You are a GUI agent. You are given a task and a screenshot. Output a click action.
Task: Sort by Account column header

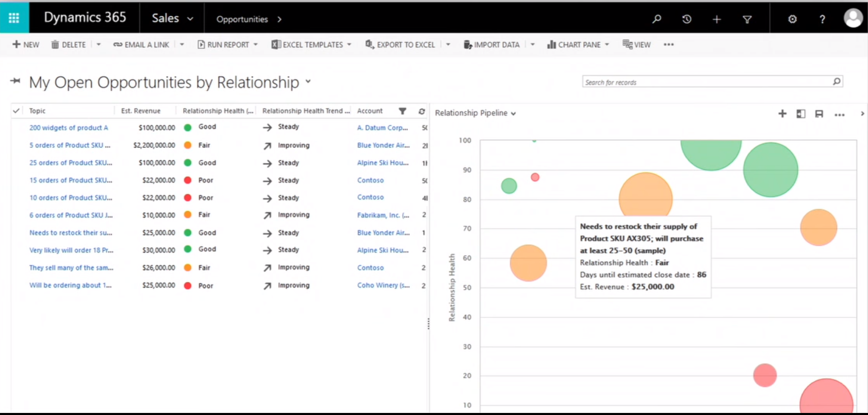tap(370, 111)
